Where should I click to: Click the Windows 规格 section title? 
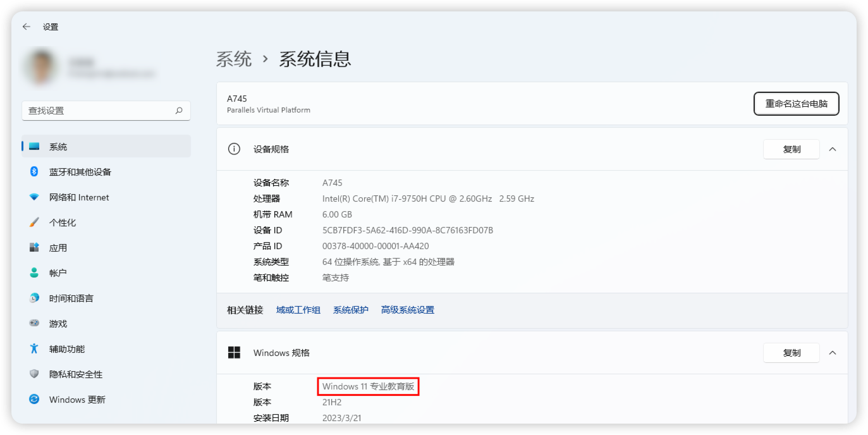[x=281, y=353]
